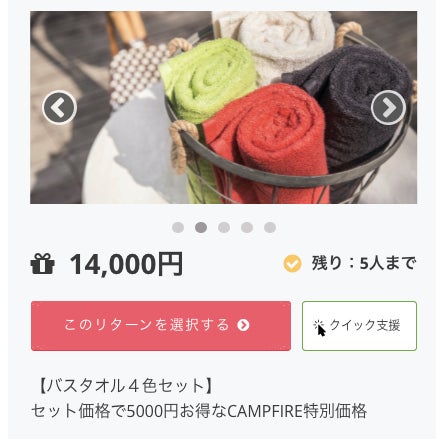Click the cursor-click icon in クイック支援
The image size is (436, 439).
coord(319,326)
